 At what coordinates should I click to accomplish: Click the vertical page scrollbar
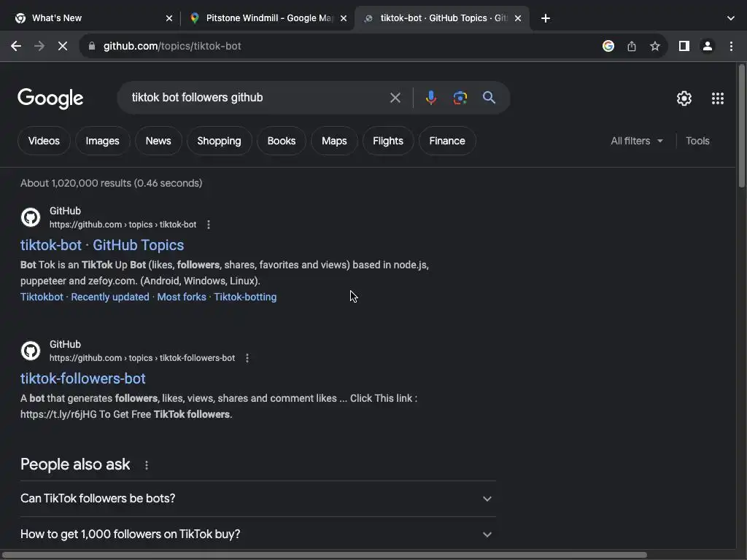pyautogui.click(x=741, y=126)
